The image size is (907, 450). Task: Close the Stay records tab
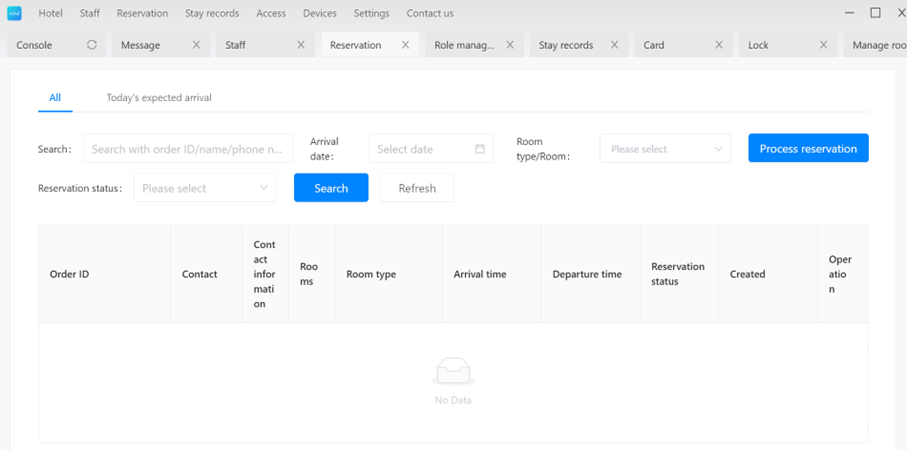(615, 45)
